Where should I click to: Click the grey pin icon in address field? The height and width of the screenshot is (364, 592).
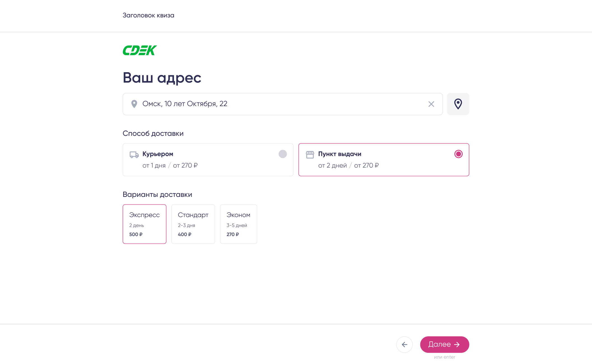point(134,104)
